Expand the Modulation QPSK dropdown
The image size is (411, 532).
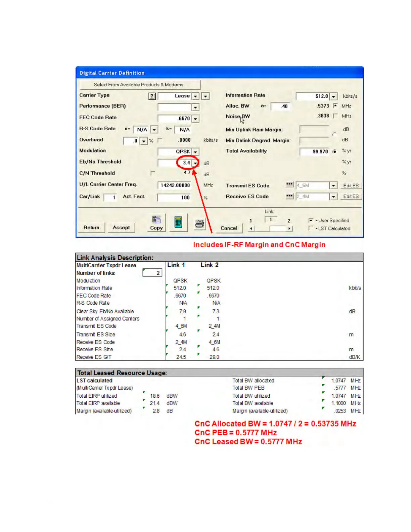coord(196,152)
